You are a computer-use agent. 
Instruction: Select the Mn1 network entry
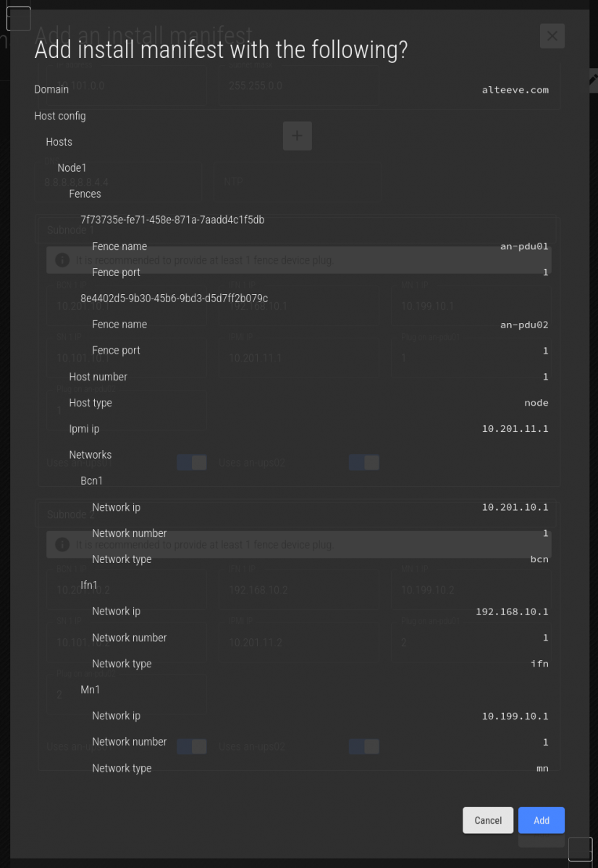(90, 689)
